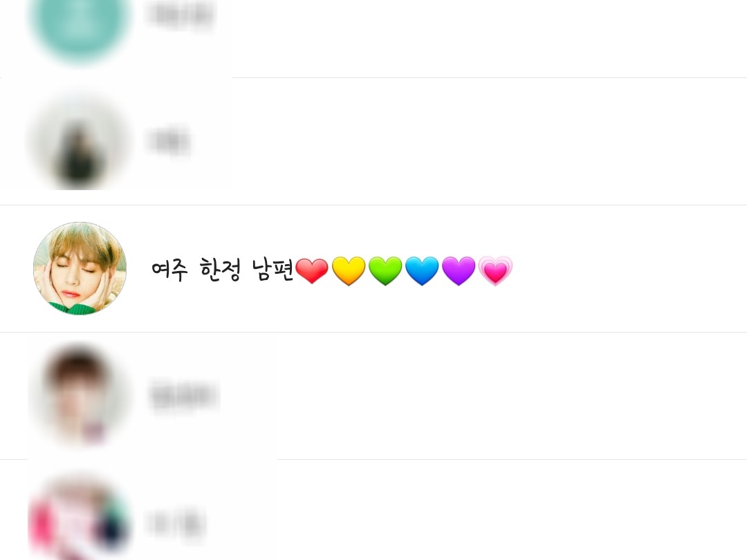The width and height of the screenshot is (747, 560).
Task: Open the blurred pink and white avatar at bottom
Action: (x=80, y=519)
